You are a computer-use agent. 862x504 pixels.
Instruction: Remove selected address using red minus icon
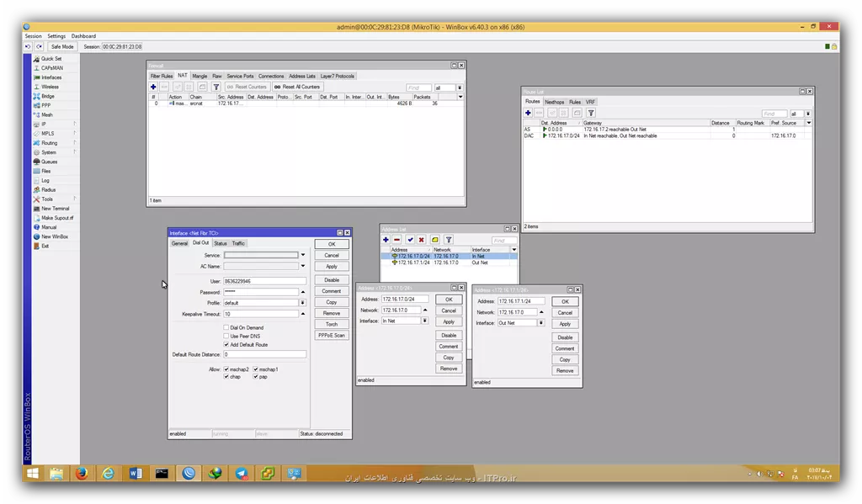click(x=397, y=240)
